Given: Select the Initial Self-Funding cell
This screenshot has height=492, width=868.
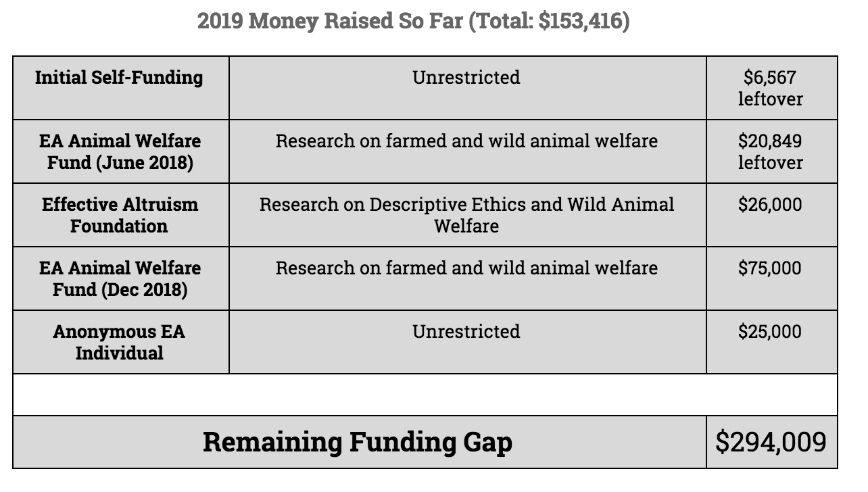Looking at the screenshot, I should (x=119, y=78).
